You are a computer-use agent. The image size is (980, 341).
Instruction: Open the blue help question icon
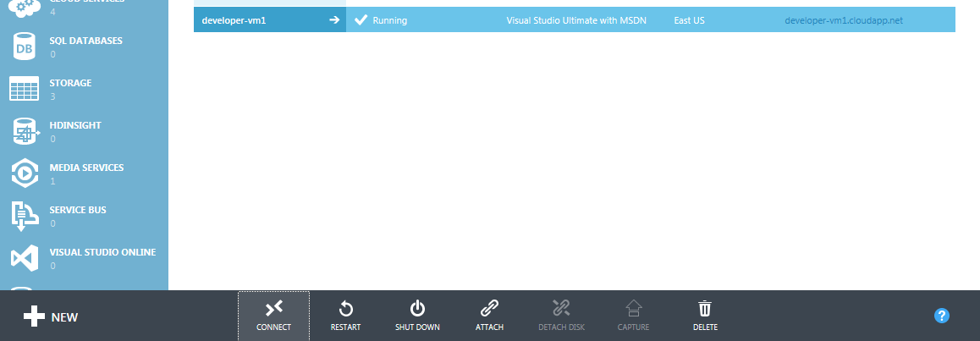[942, 316]
